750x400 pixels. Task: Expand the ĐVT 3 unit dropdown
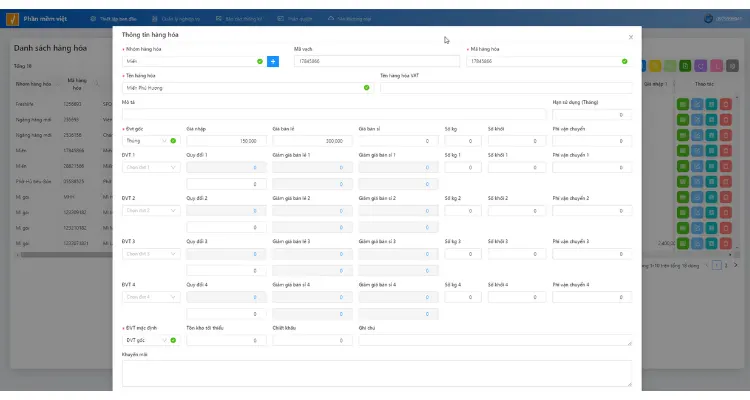pyautogui.click(x=151, y=254)
